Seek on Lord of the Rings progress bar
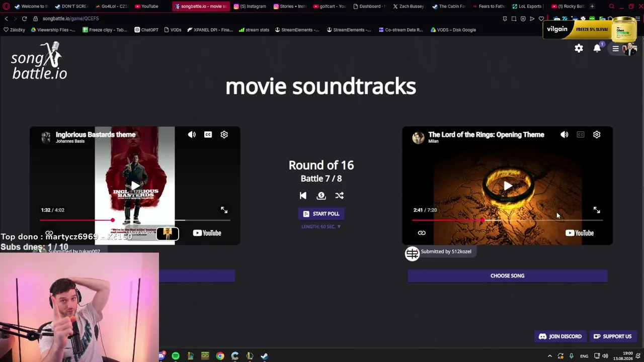 (x=507, y=220)
